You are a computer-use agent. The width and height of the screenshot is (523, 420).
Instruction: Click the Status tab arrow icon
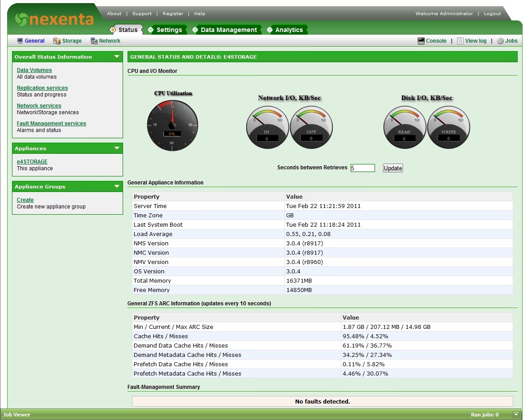pos(113,30)
